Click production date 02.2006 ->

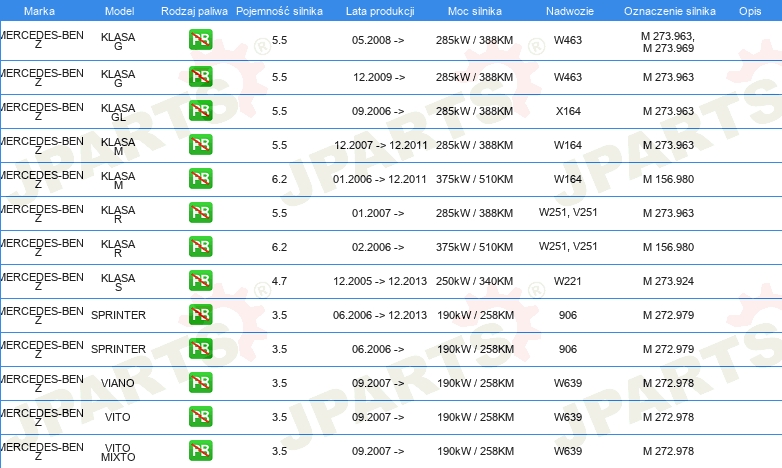tap(378, 247)
